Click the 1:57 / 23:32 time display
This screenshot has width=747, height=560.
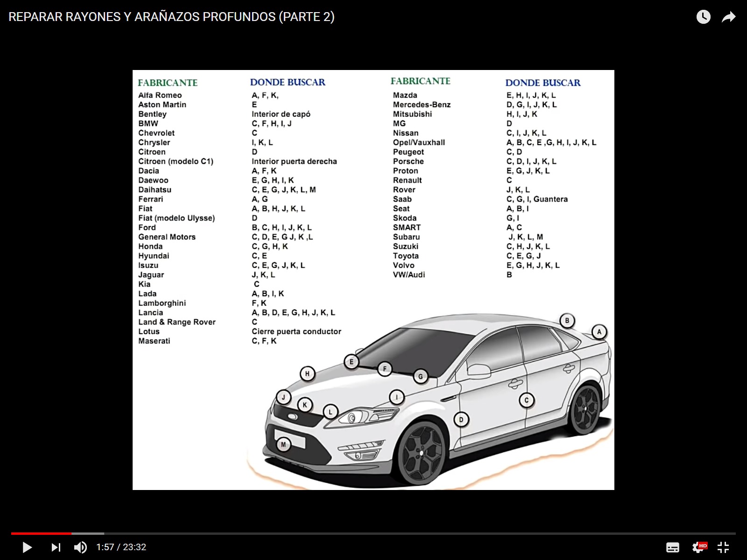tap(121, 547)
